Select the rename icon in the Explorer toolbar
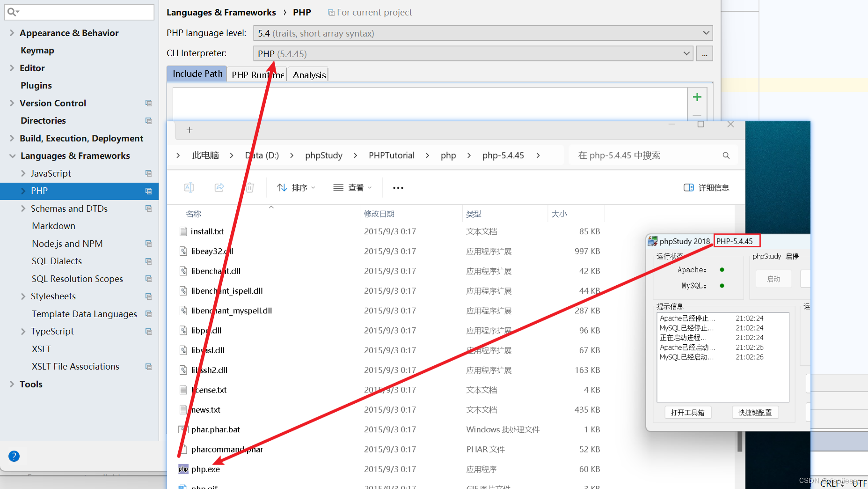This screenshot has height=489, width=868. pyautogui.click(x=189, y=187)
